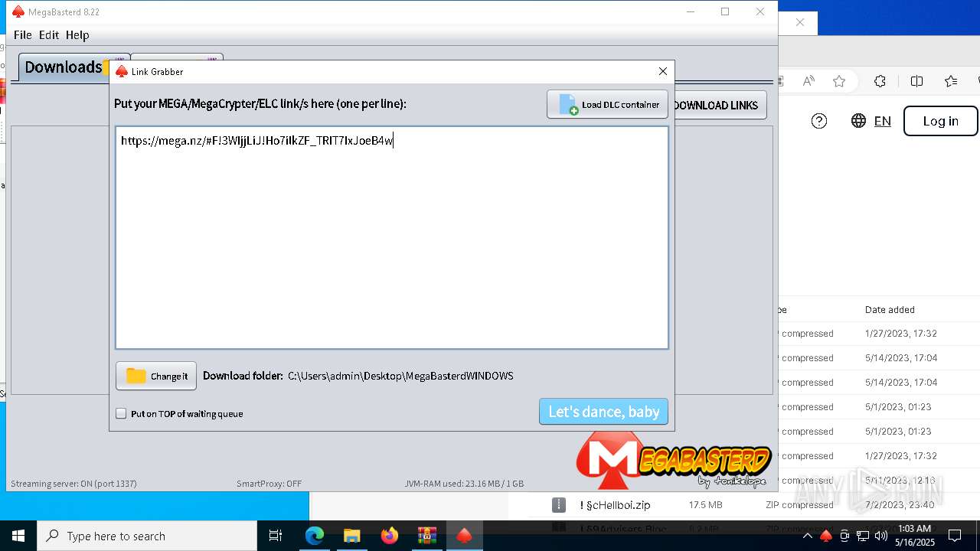980x551 pixels.
Task: Click the cHellboi.zip file name
Action: (615, 505)
